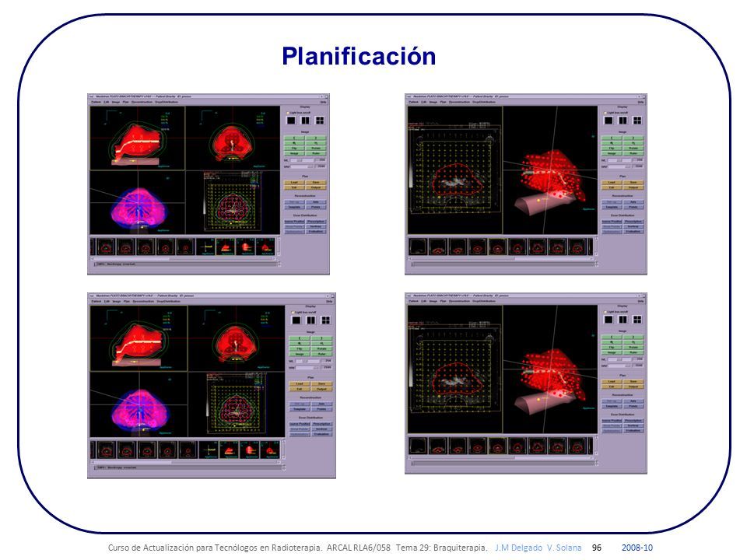Open Help menu in upper-right PLATO window

640,102
